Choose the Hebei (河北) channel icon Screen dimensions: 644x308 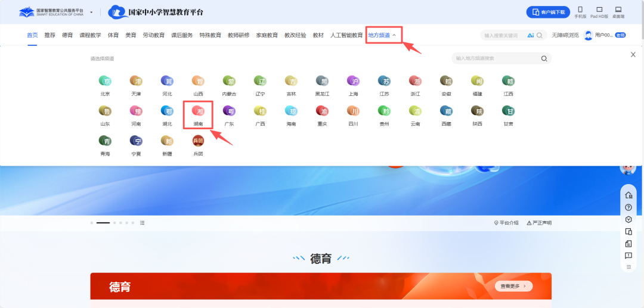tap(167, 81)
